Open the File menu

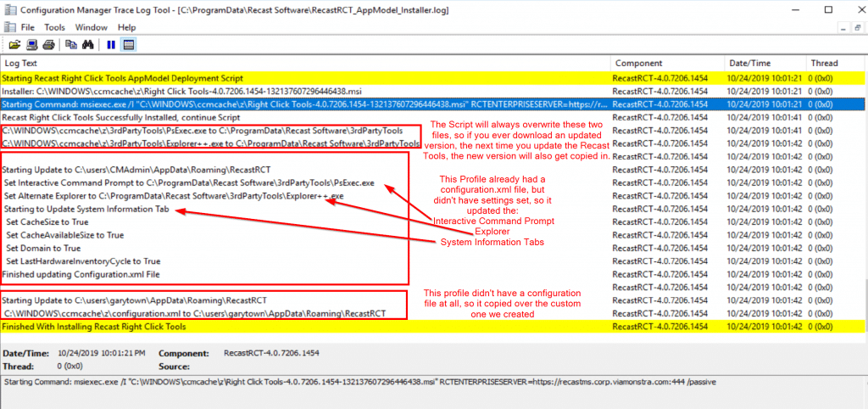coord(27,27)
